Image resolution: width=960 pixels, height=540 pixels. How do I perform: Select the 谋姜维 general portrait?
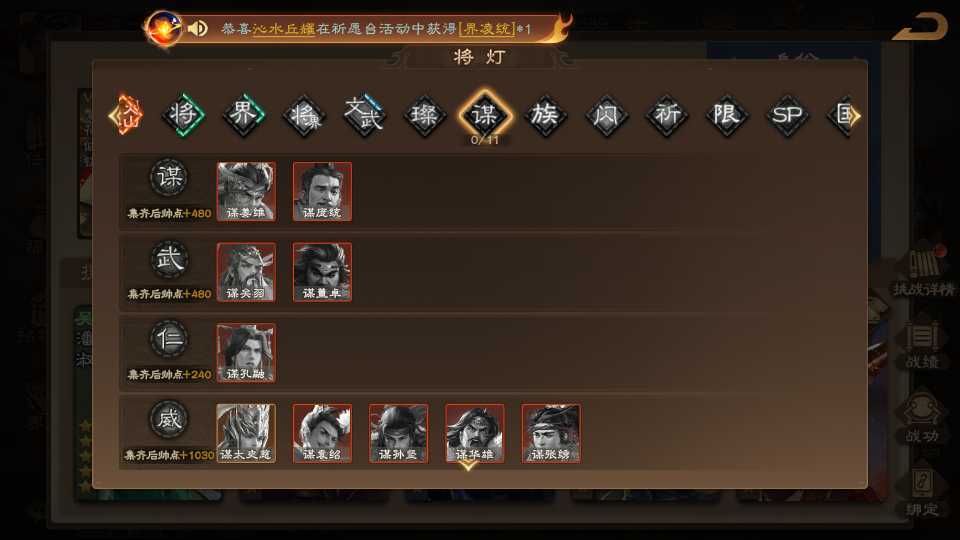[x=246, y=191]
